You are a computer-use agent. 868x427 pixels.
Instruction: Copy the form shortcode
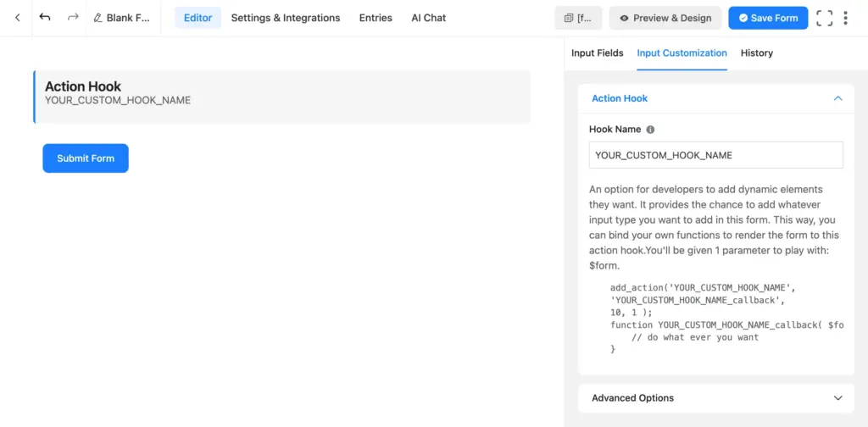click(x=578, y=18)
